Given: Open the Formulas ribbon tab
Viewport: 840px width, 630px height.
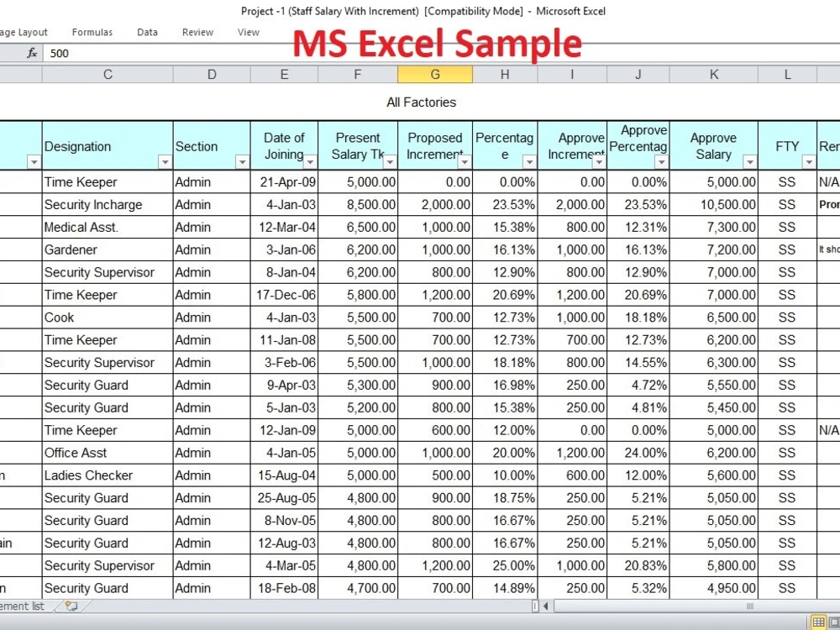Looking at the screenshot, I should (92, 32).
